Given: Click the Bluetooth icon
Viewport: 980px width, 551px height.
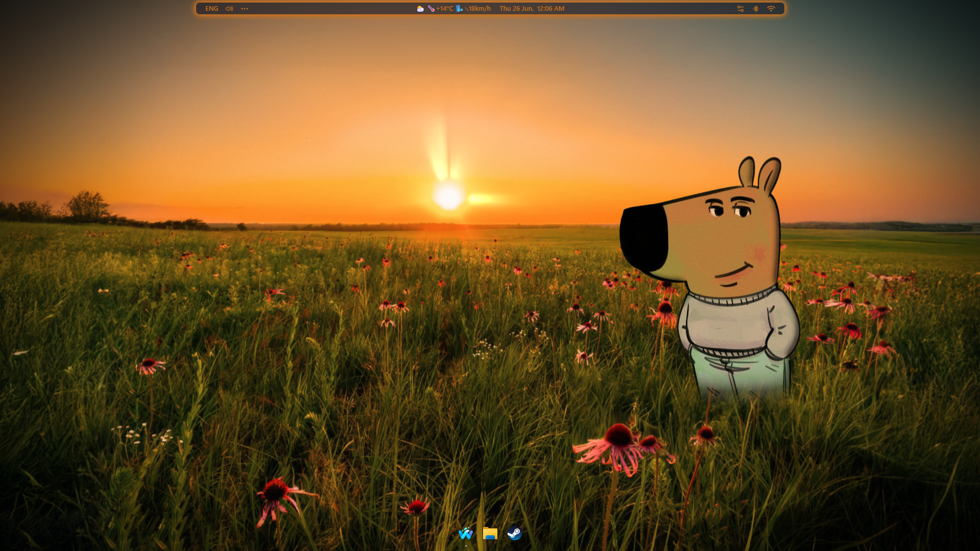Looking at the screenshot, I should 756,9.
